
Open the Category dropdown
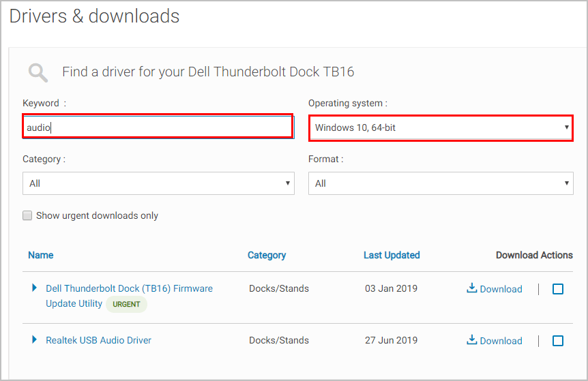click(158, 183)
